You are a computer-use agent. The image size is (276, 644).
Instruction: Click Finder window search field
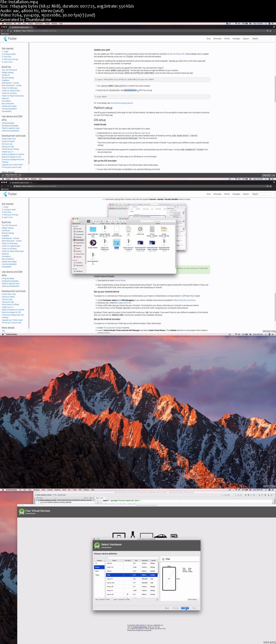pos(158,221)
